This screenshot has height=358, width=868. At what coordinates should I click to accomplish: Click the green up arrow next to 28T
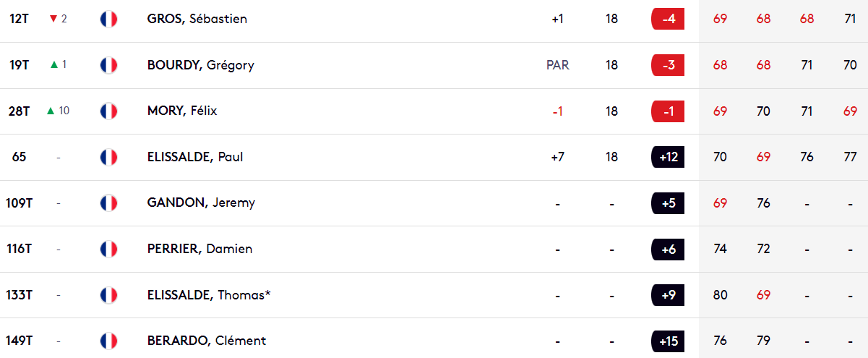(x=51, y=111)
